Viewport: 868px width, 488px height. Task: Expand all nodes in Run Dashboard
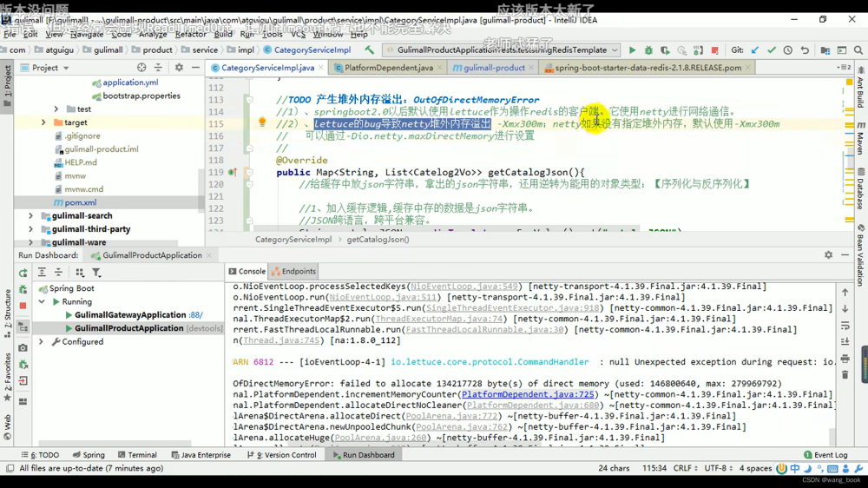(x=42, y=273)
